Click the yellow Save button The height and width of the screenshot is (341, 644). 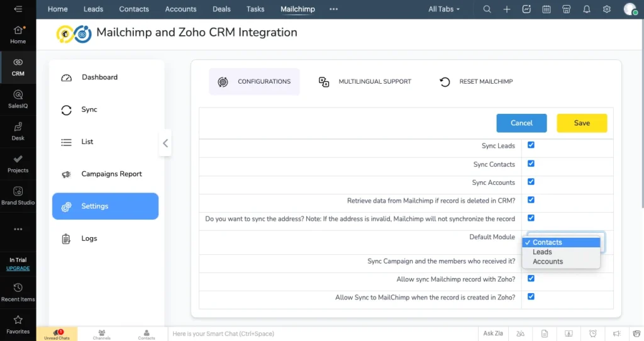pyautogui.click(x=582, y=123)
